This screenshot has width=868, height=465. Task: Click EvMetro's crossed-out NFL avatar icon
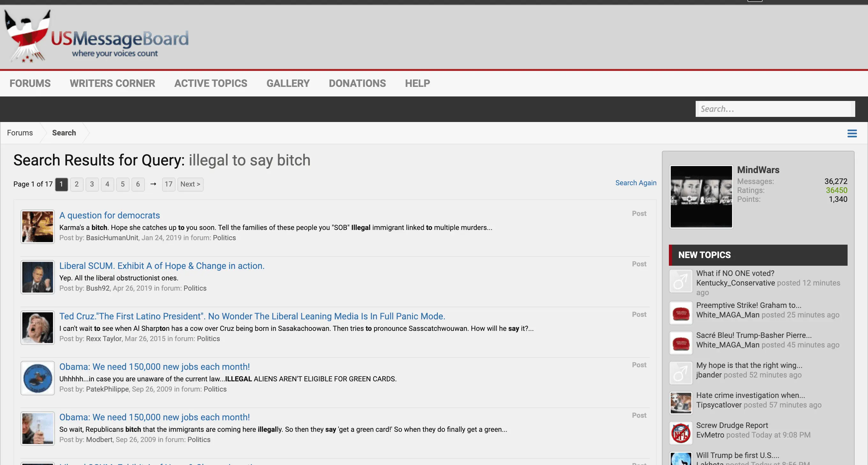680,433
